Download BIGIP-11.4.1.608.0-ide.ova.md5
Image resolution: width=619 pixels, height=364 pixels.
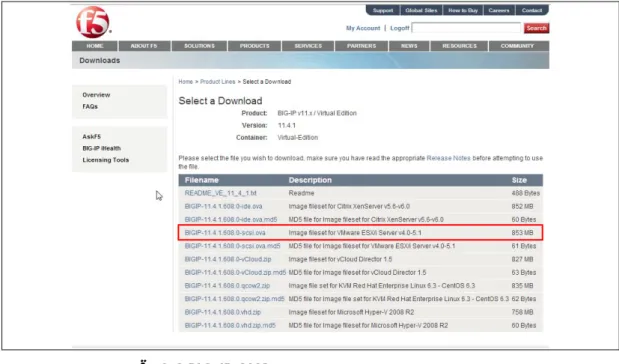point(231,220)
